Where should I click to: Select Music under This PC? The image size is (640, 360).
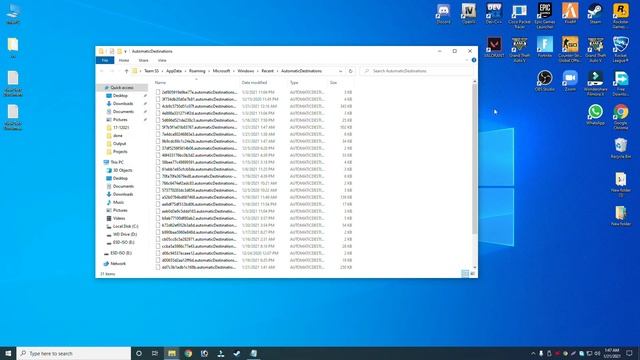click(118, 202)
